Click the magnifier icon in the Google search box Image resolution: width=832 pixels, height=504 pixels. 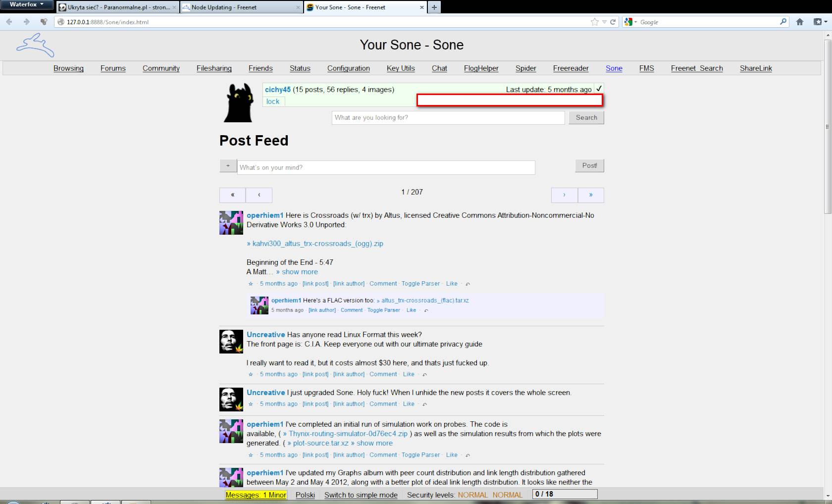coord(783,21)
